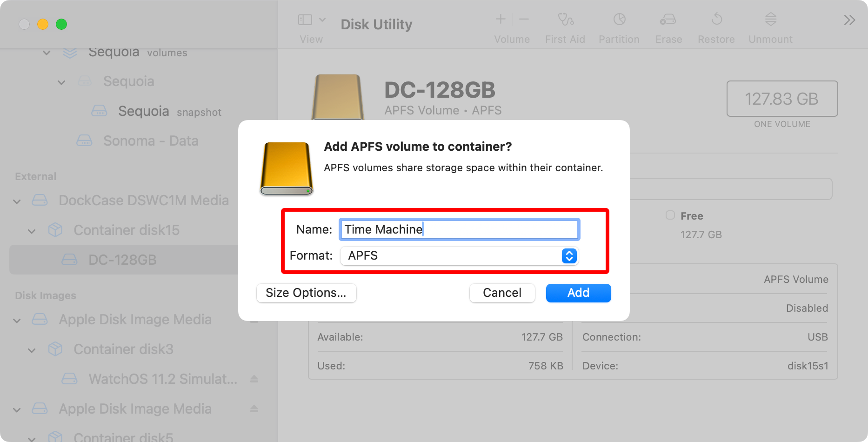Click the 'ONE VOLUME' caption
The width and height of the screenshot is (868, 442).
pyautogui.click(x=782, y=124)
